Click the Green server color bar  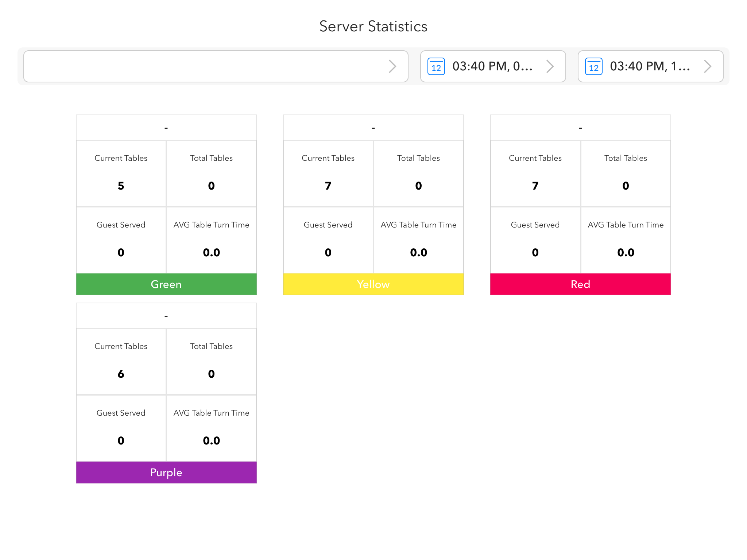coord(166,284)
